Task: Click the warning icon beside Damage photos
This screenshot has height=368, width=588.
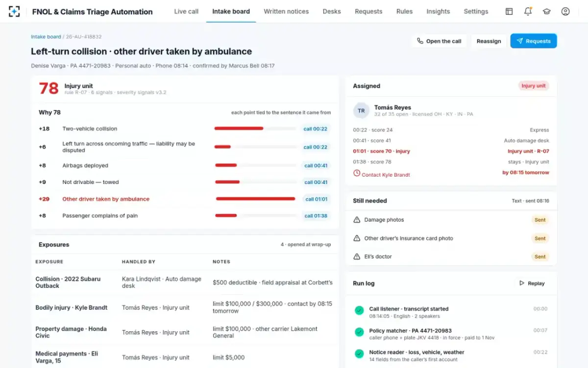Action: 357,220
